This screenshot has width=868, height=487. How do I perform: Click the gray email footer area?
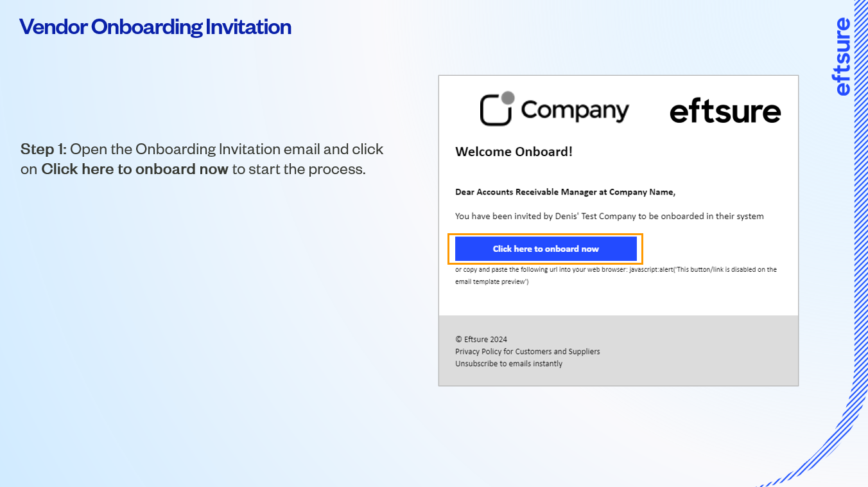click(x=706, y=350)
